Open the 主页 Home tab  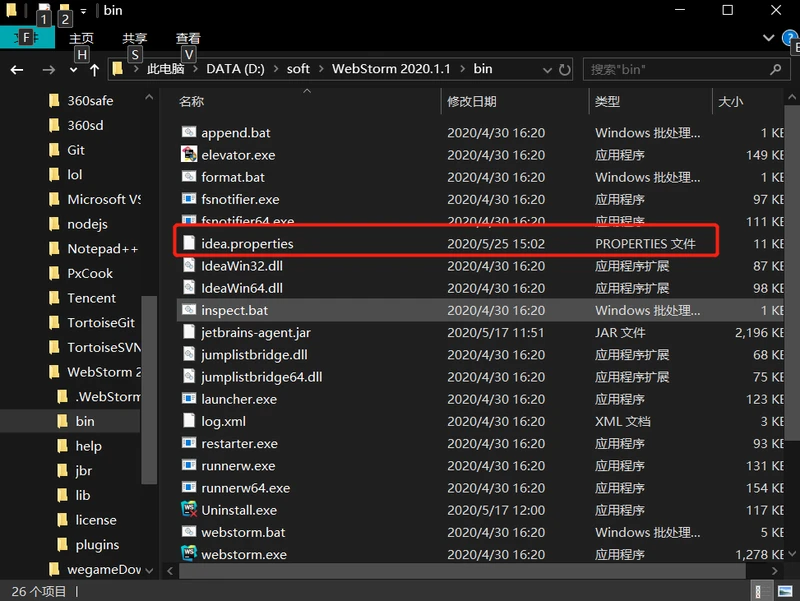click(x=81, y=38)
